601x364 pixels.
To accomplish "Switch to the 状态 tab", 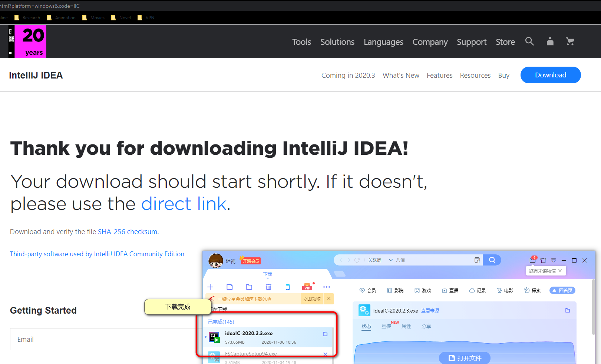I will tap(366, 326).
